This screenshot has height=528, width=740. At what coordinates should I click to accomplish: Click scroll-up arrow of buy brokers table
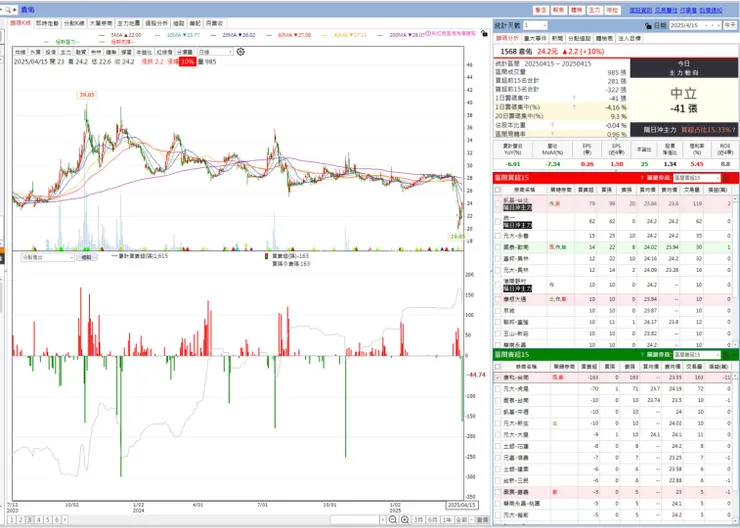(735, 200)
